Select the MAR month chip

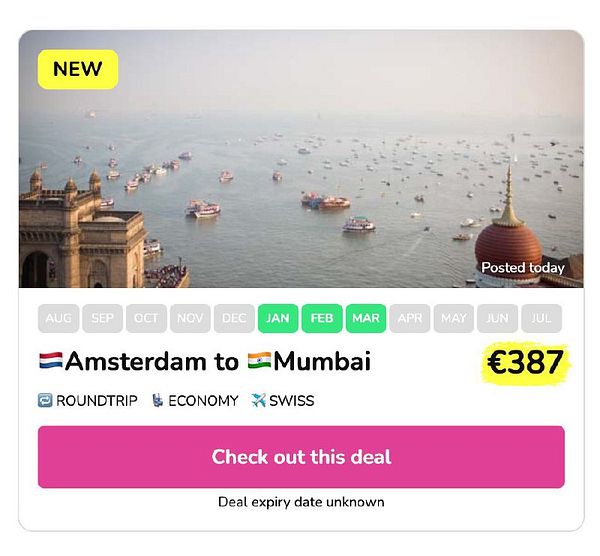click(x=366, y=318)
